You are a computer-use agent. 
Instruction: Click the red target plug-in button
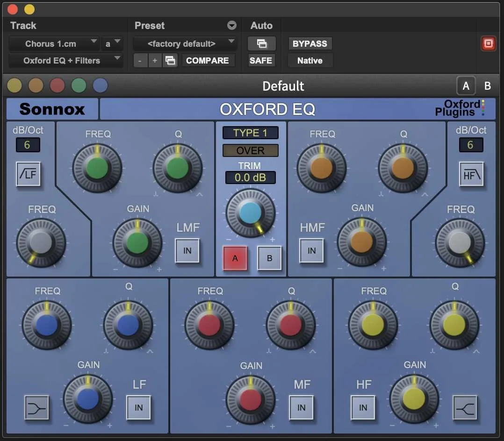click(x=488, y=43)
